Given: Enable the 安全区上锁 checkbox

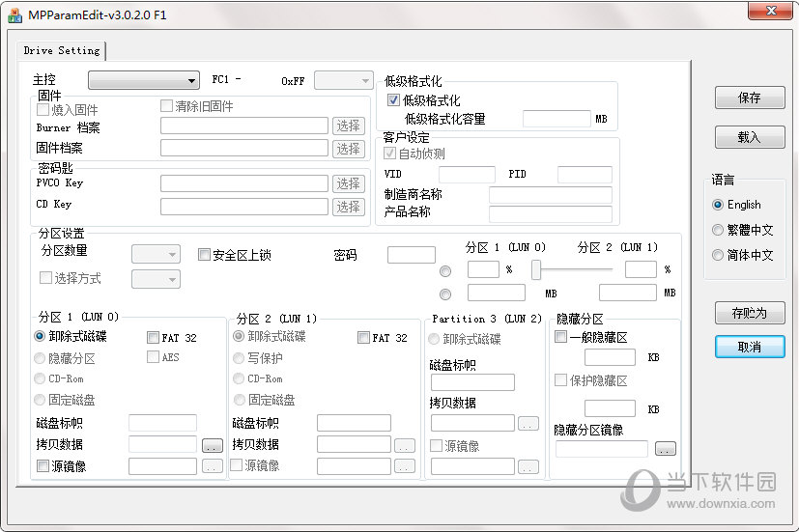Looking at the screenshot, I should pyautogui.click(x=204, y=254).
